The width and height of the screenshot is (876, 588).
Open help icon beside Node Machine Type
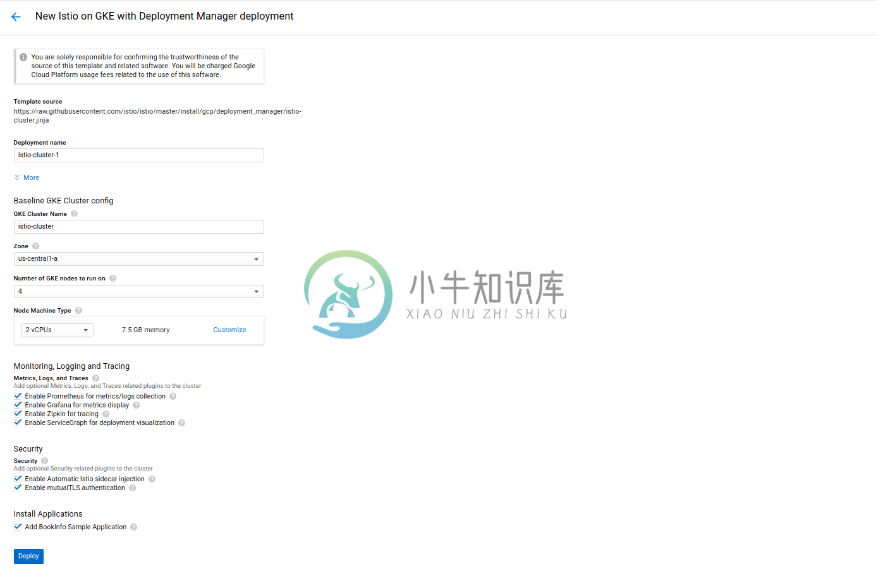tap(78, 311)
